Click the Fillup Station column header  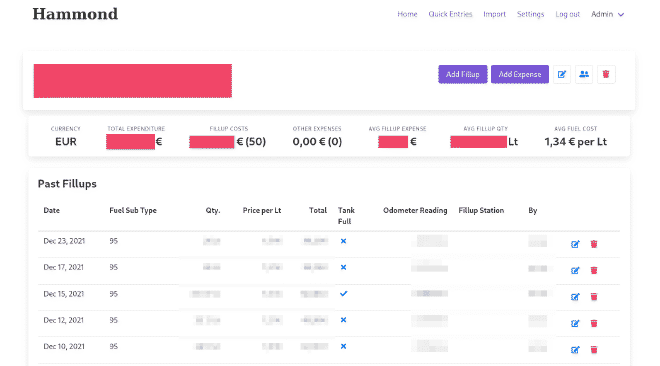coord(481,210)
